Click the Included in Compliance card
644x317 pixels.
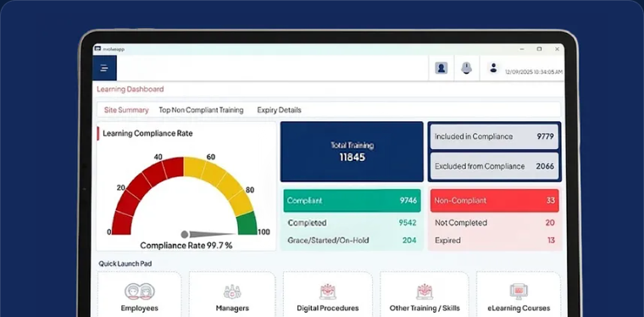pos(494,136)
